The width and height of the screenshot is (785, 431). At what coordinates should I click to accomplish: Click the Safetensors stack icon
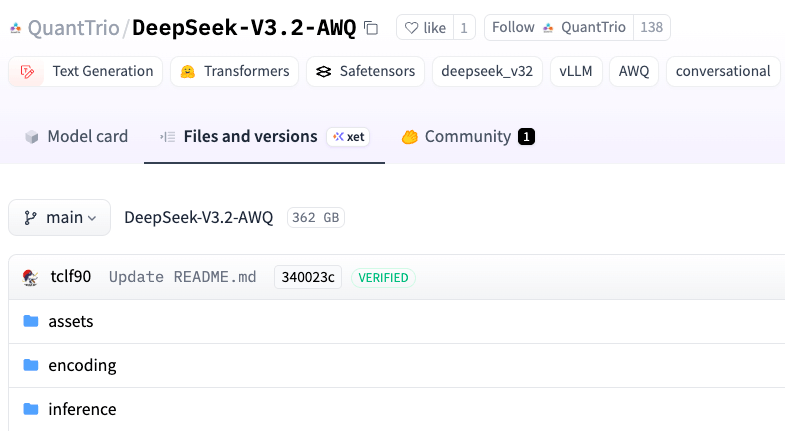point(323,72)
